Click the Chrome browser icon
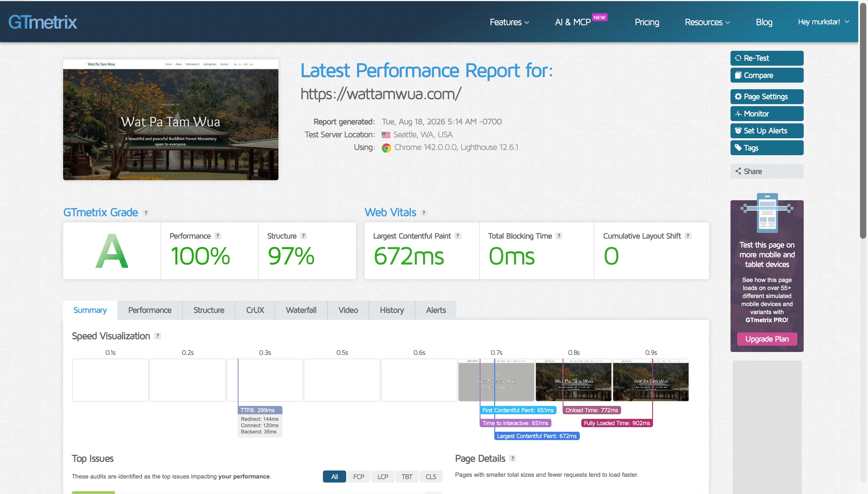This screenshot has height=494, width=868. pyautogui.click(x=386, y=148)
